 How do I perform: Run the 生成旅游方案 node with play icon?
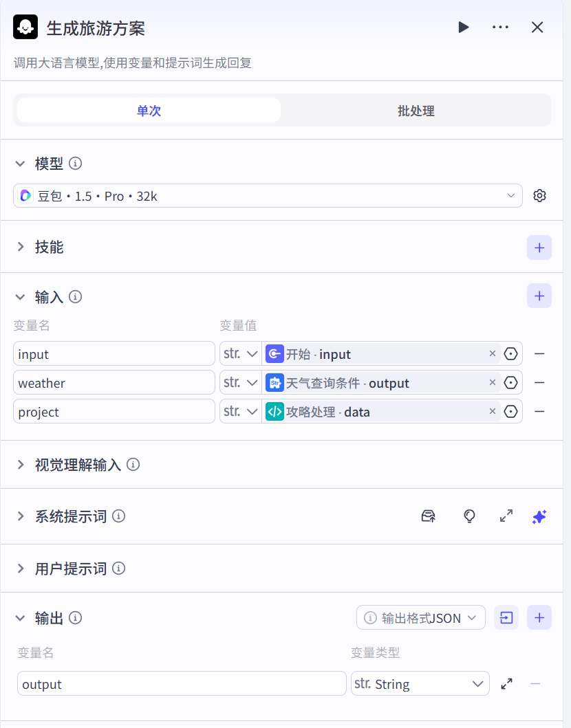tap(463, 27)
